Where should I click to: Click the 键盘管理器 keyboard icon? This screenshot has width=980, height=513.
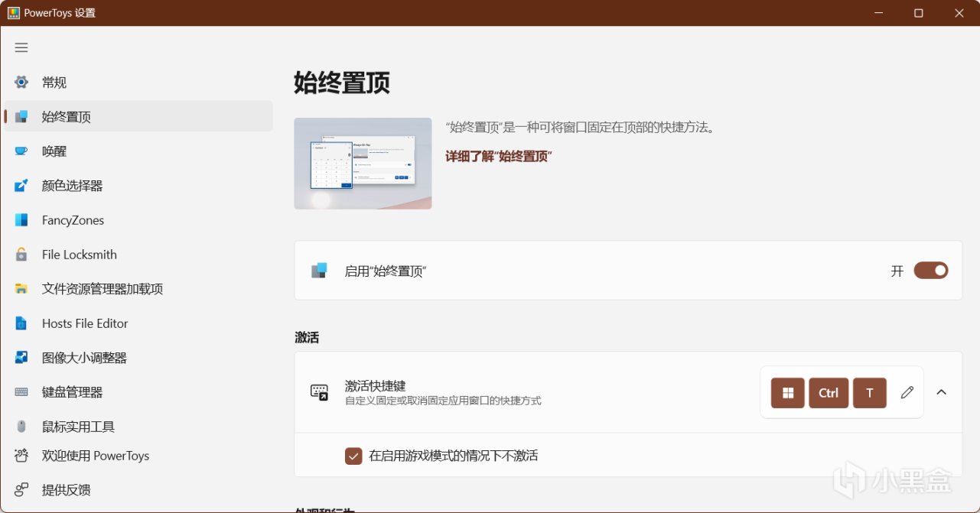21,392
